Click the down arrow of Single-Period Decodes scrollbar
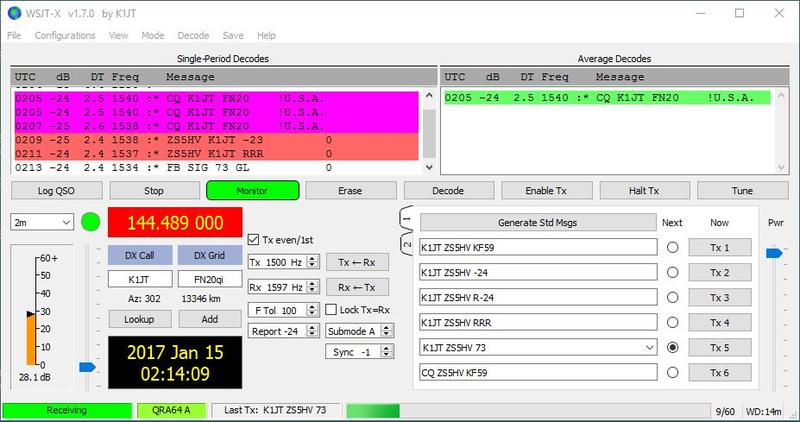The width and height of the screenshot is (800, 422). pos(429,167)
